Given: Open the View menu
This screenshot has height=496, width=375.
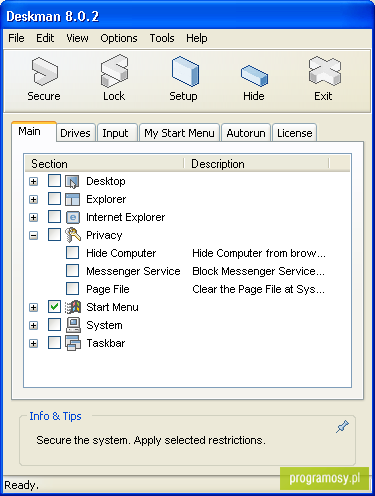Looking at the screenshot, I should click(x=77, y=38).
